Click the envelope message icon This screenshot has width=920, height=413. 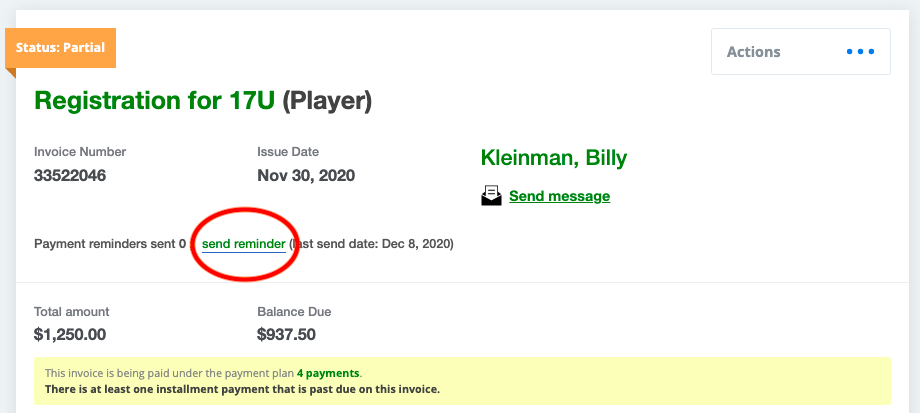[x=491, y=195]
